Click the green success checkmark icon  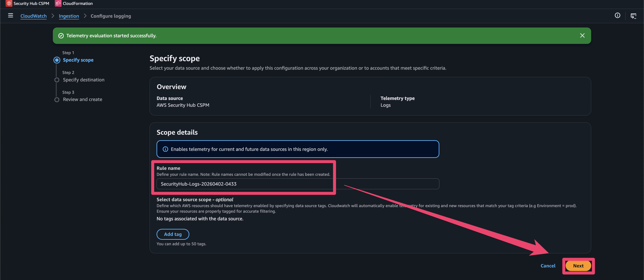tap(61, 36)
